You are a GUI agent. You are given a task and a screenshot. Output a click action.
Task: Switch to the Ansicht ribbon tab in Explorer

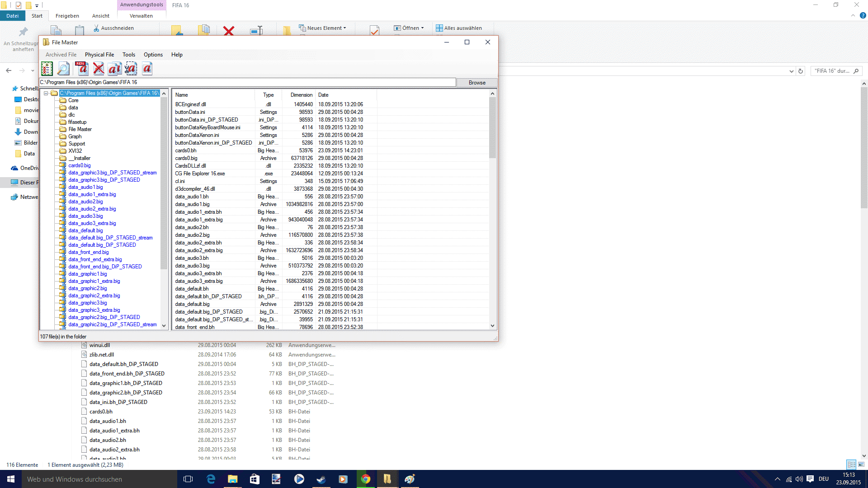[101, 16]
